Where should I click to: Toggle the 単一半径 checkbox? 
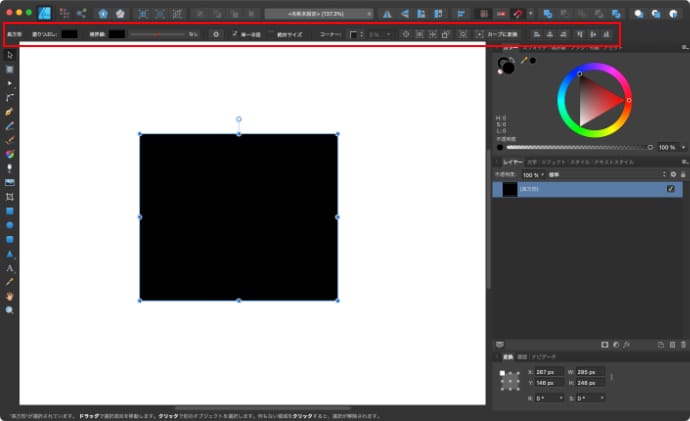pos(235,33)
